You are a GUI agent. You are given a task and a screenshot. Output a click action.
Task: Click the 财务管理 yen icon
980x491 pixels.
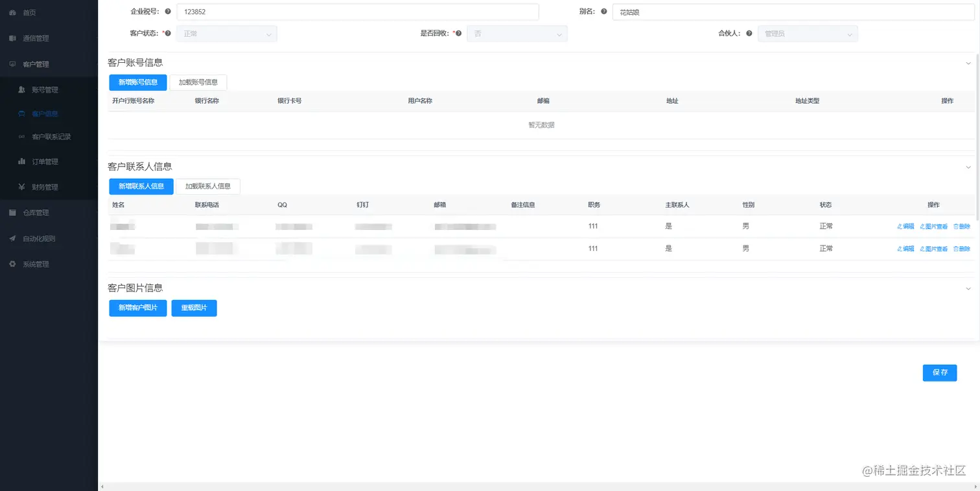[x=21, y=187]
